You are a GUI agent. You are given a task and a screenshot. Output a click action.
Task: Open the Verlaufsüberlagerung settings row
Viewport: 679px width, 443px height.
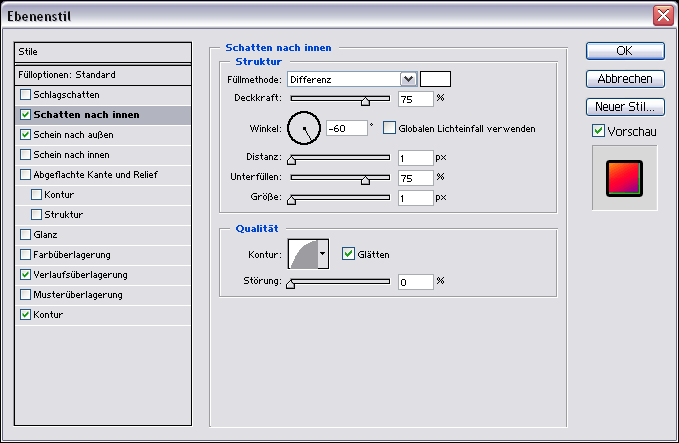coord(103,275)
